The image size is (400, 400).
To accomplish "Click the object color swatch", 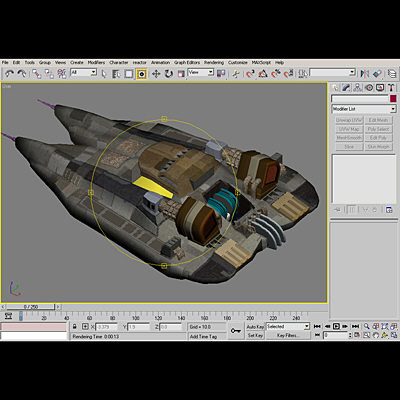I will (x=393, y=99).
